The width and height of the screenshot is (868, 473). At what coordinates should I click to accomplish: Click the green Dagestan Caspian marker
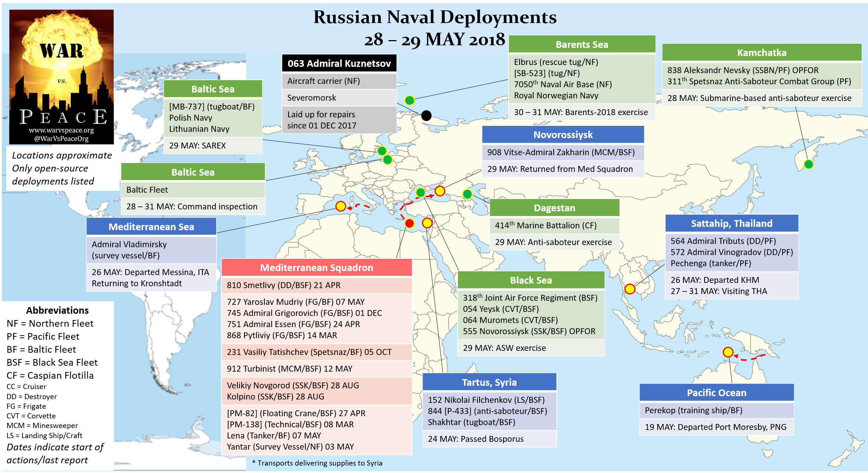point(467,194)
